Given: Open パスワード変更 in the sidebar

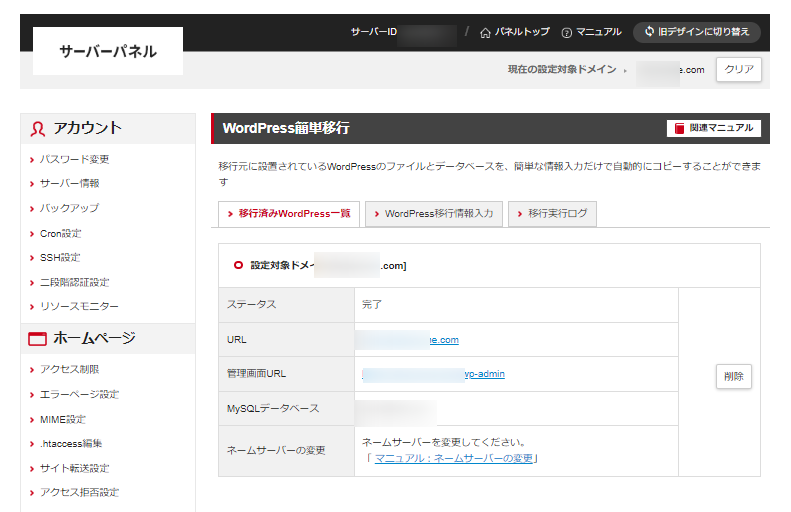Looking at the screenshot, I should [75, 159].
